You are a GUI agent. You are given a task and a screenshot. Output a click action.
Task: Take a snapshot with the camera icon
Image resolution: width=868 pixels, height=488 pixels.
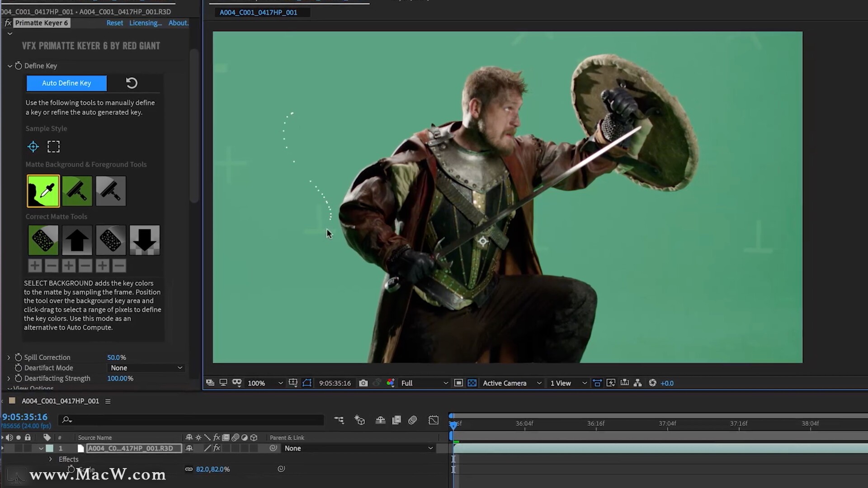pos(363,383)
